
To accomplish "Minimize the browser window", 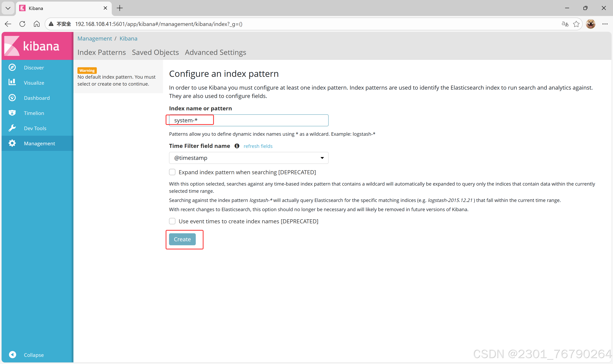I will tap(567, 8).
